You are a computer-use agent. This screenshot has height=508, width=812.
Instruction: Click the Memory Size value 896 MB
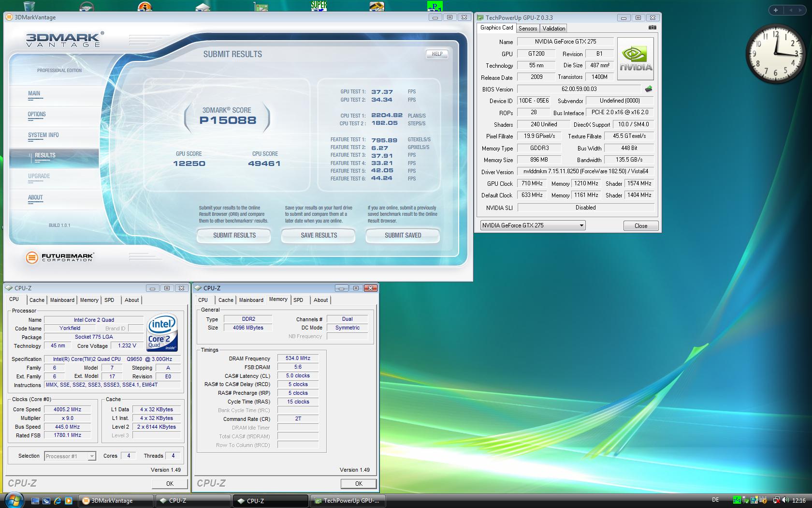539,160
